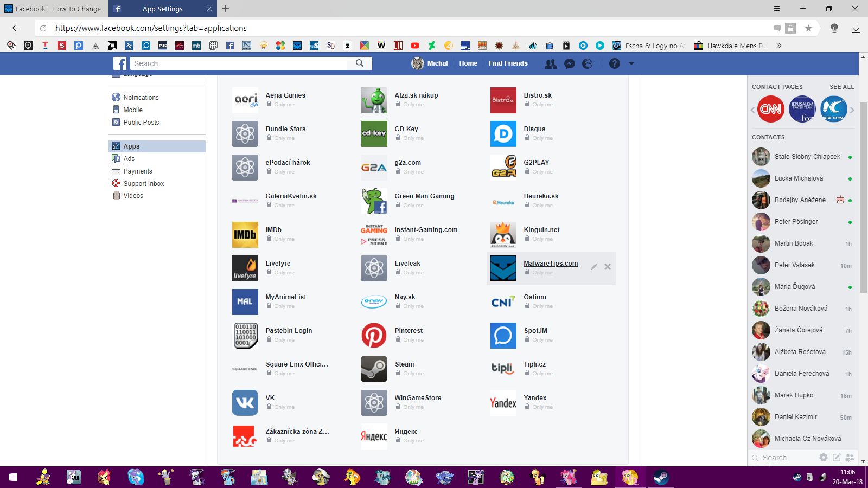Viewport: 868px width, 488px height.
Task: Switch to the Facebook - How To Change tab
Action: [54, 9]
